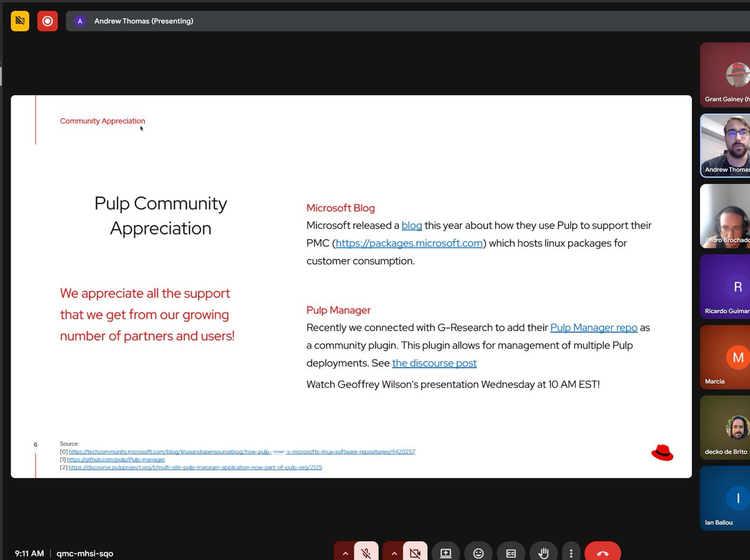Expand camera video settings arrow

pos(392,552)
